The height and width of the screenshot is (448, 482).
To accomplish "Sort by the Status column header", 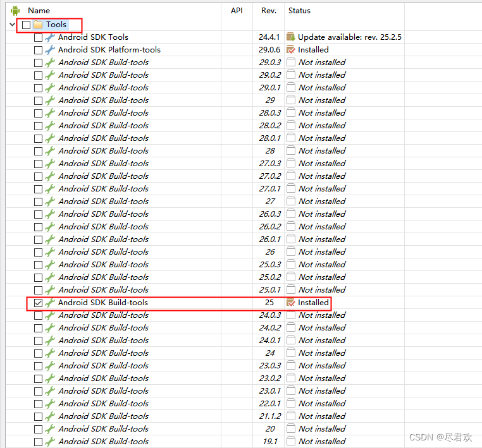I will 299,11.
